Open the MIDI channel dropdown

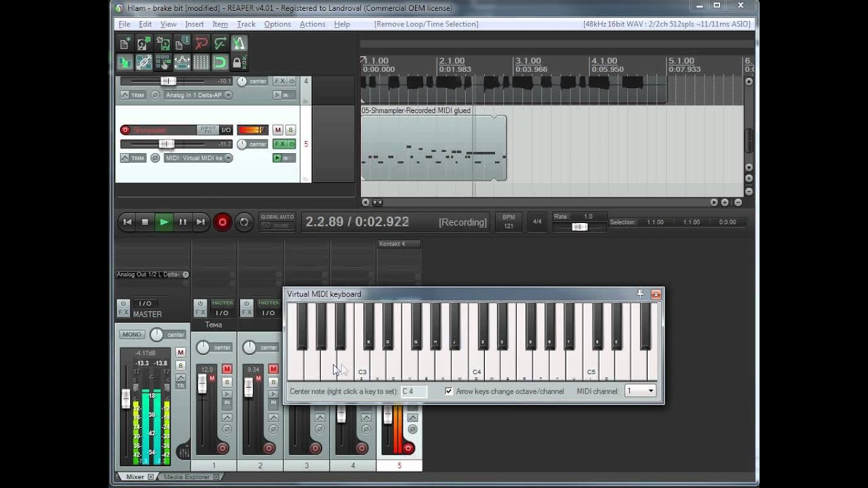click(x=640, y=391)
